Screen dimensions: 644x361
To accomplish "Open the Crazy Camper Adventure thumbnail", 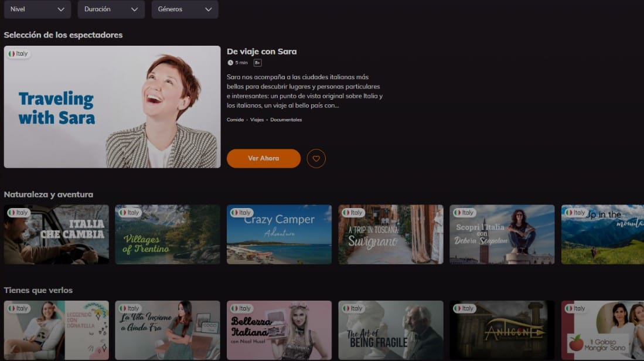I will click(x=279, y=234).
